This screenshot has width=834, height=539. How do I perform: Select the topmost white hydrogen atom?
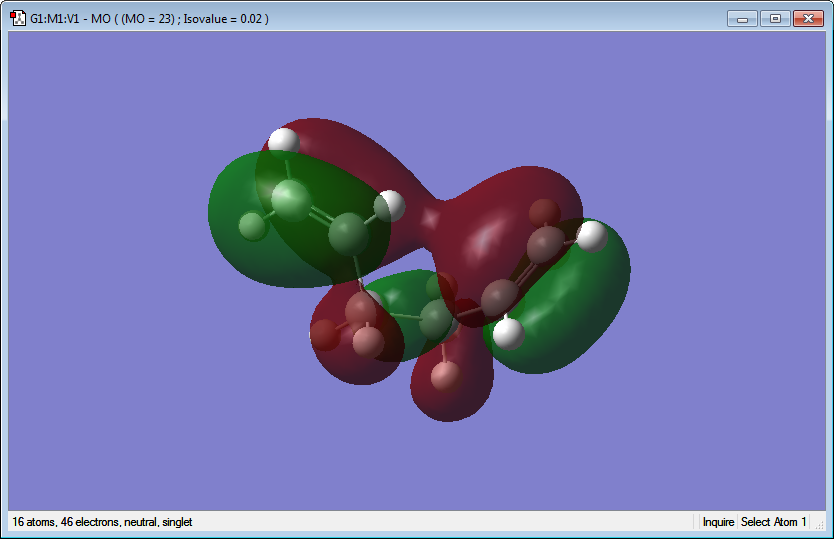click(x=283, y=143)
